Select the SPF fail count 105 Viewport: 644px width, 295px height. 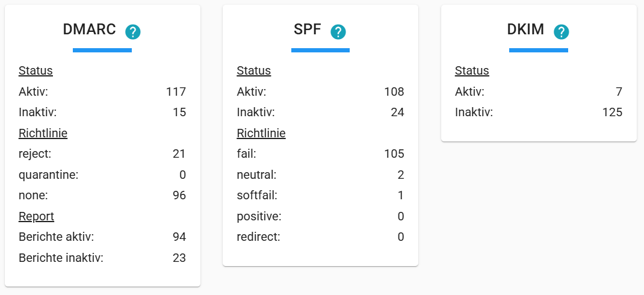(394, 154)
